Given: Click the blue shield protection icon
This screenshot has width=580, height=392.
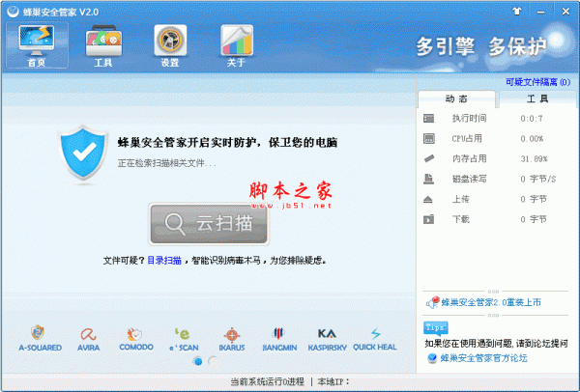Looking at the screenshot, I should coord(83,154).
